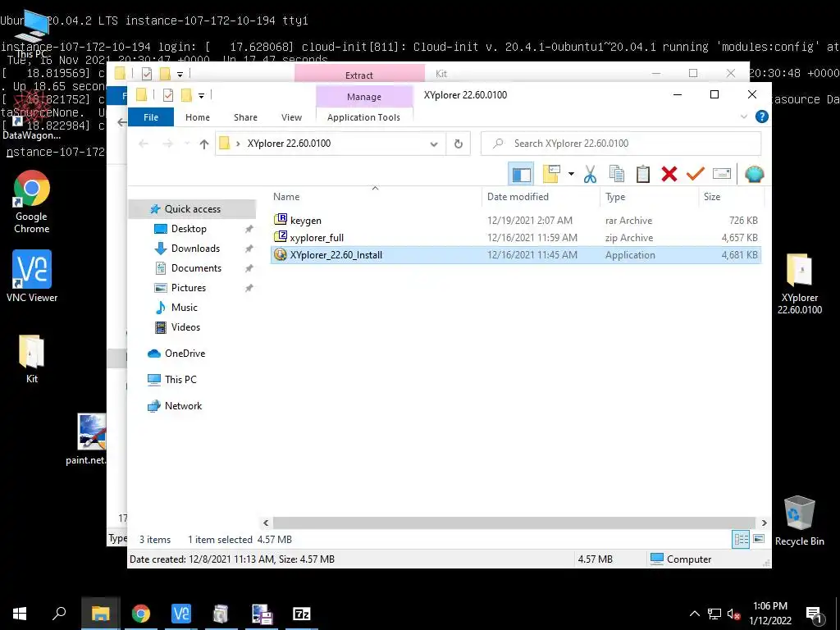Sort by Date modified column header
This screenshot has height=630, width=840.
(518, 197)
